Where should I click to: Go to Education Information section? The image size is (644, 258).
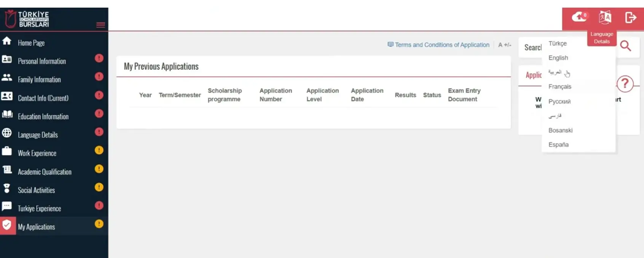(43, 117)
